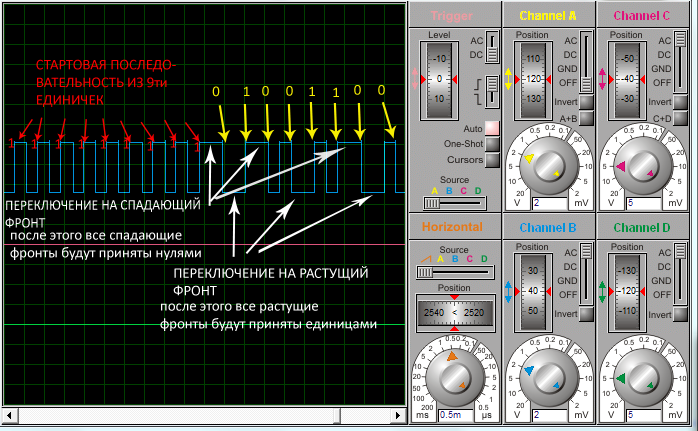
Task: Turn on the Cursors button
Action: tap(492, 159)
